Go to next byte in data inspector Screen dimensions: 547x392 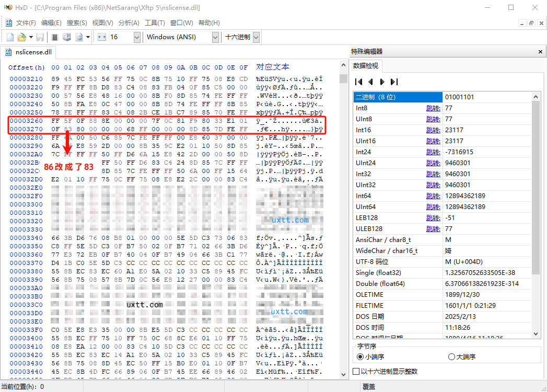point(382,82)
